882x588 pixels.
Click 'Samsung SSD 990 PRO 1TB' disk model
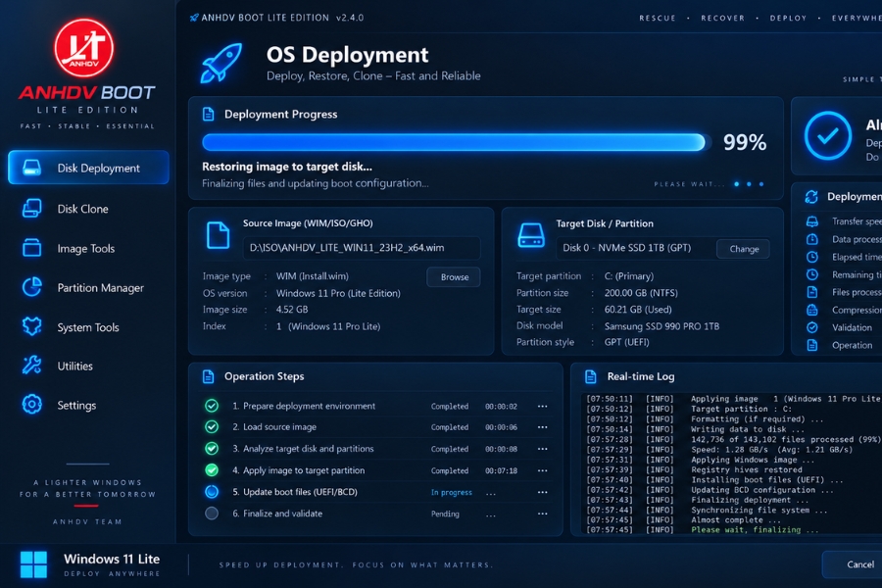[x=661, y=325]
